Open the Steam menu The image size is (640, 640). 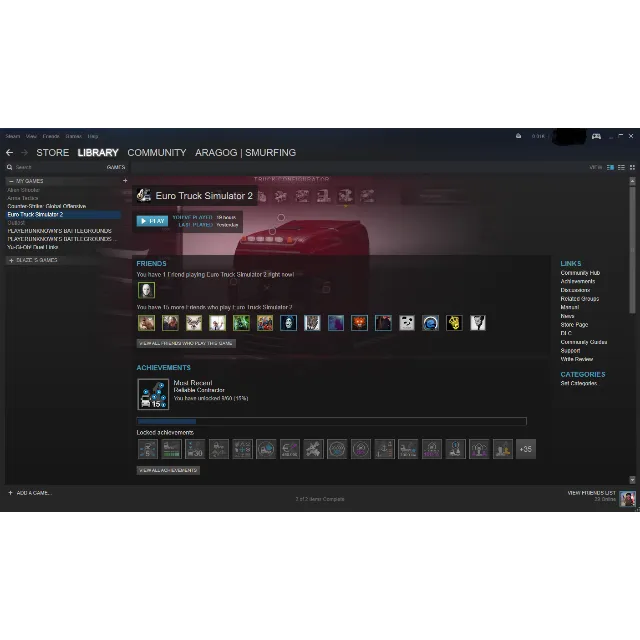click(13, 136)
